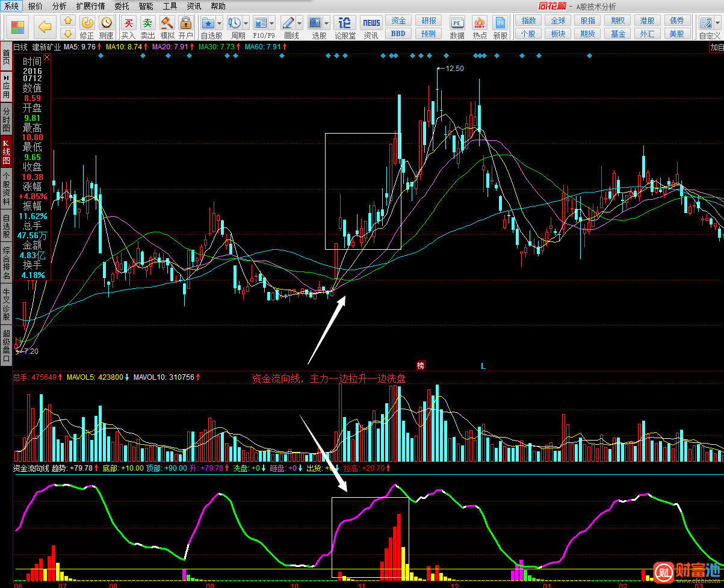Open the 分析 menu

(59, 6)
